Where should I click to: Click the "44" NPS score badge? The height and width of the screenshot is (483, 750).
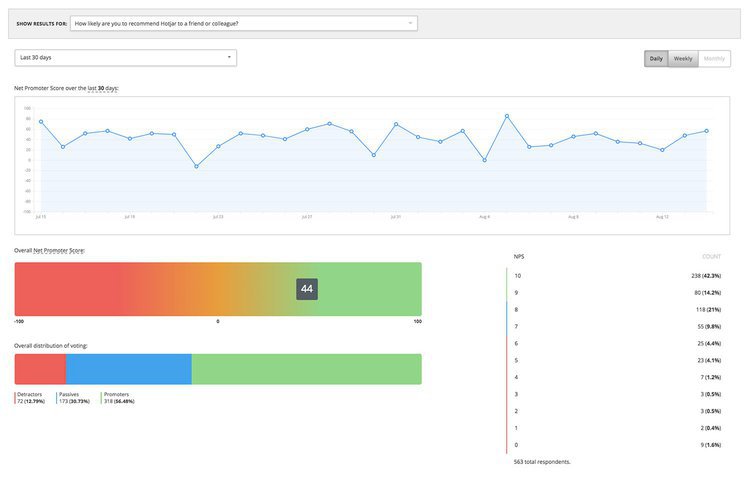[307, 289]
